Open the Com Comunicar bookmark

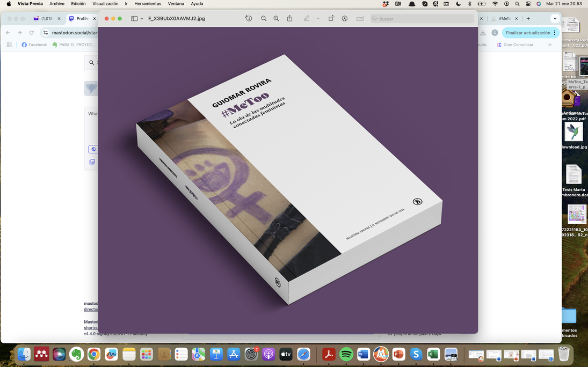[515, 45]
